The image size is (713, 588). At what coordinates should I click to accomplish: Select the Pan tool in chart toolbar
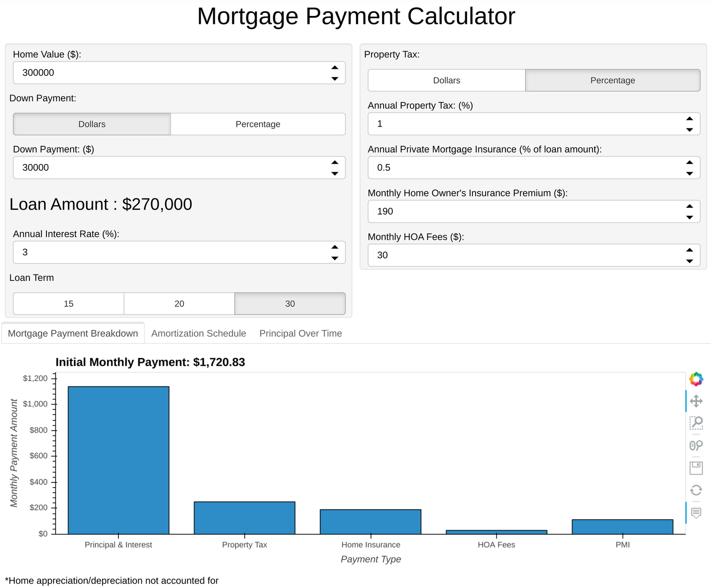pyautogui.click(x=696, y=401)
